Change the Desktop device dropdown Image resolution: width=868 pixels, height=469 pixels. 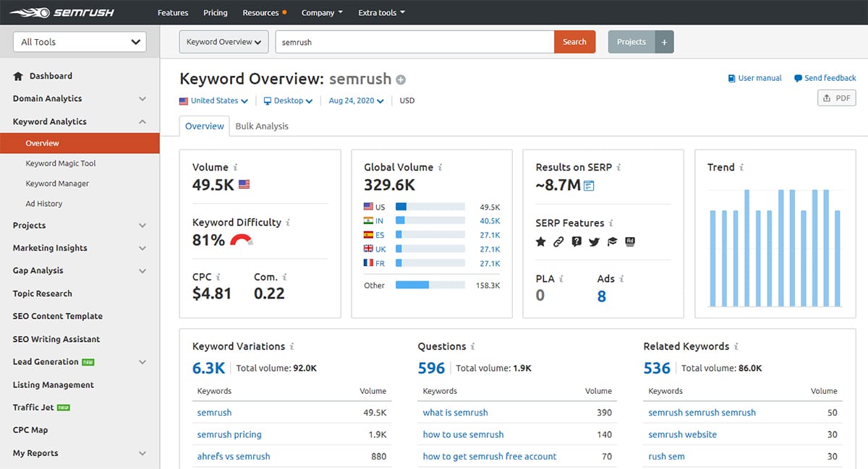coord(288,101)
